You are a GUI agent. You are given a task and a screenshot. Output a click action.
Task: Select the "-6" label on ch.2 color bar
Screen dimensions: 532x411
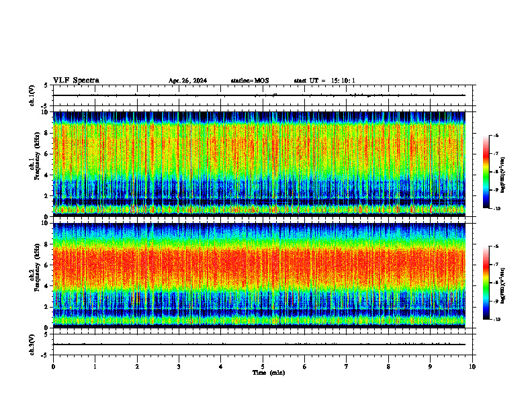496,246
